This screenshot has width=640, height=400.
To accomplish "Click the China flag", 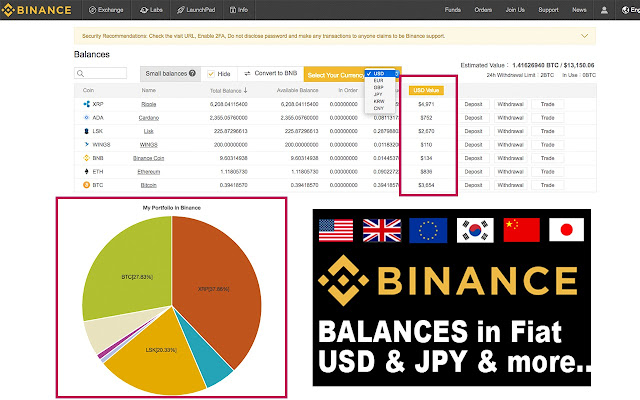I will coord(522,230).
